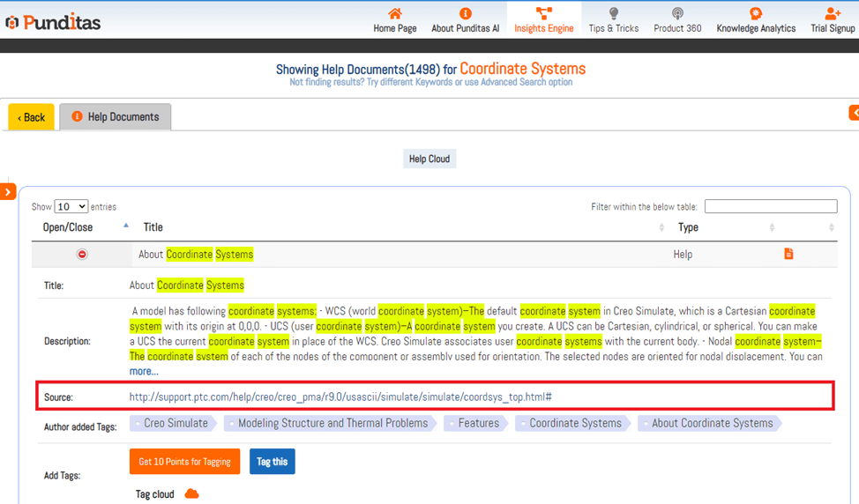Open the support.ptc.com source link
Image resolution: width=859 pixels, height=504 pixels.
pyautogui.click(x=340, y=397)
